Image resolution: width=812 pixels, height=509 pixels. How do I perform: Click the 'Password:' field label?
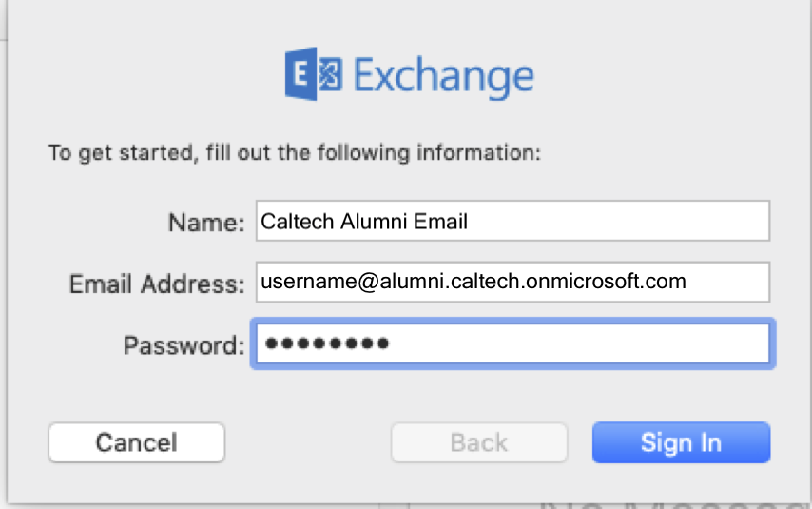coord(184,343)
